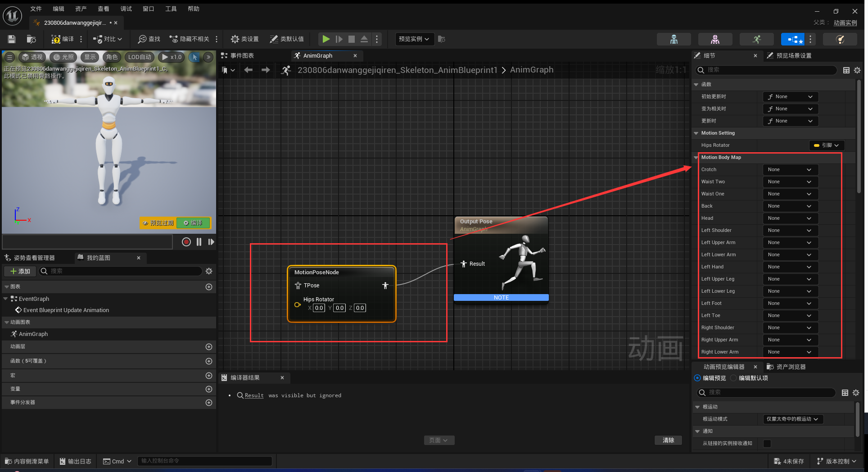Pause the preview animation playback

tap(199, 242)
